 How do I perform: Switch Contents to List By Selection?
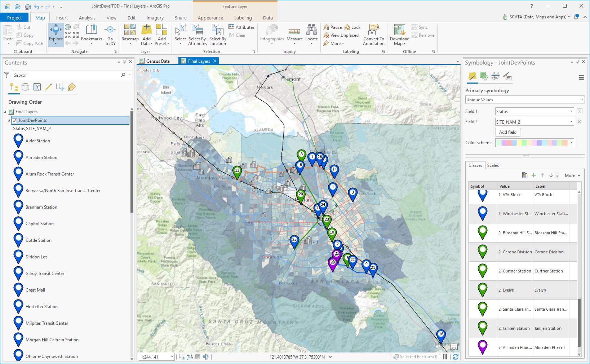(37, 87)
